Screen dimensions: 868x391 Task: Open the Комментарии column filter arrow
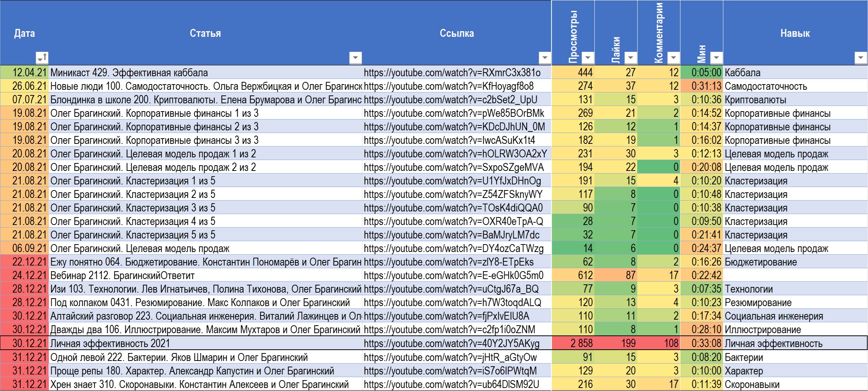673,58
